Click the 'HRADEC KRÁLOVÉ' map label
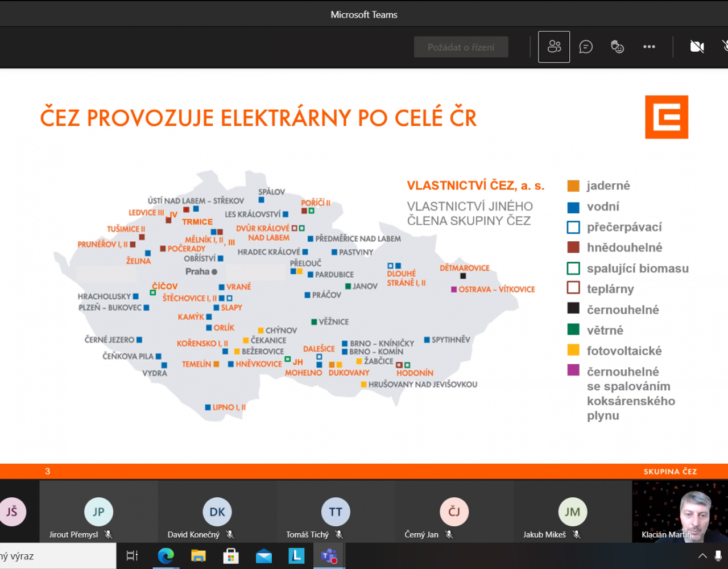This screenshot has width=728, height=569. point(269,252)
